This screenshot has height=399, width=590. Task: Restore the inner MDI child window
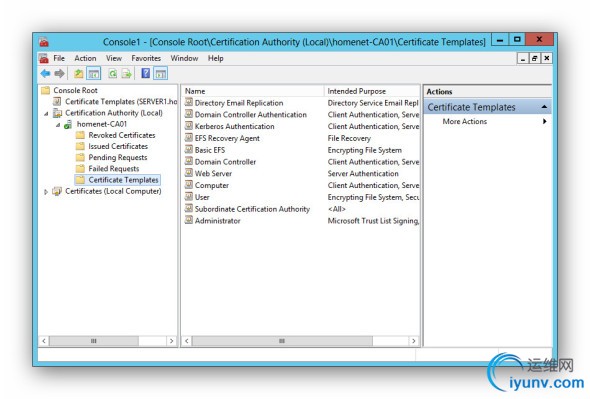534,58
